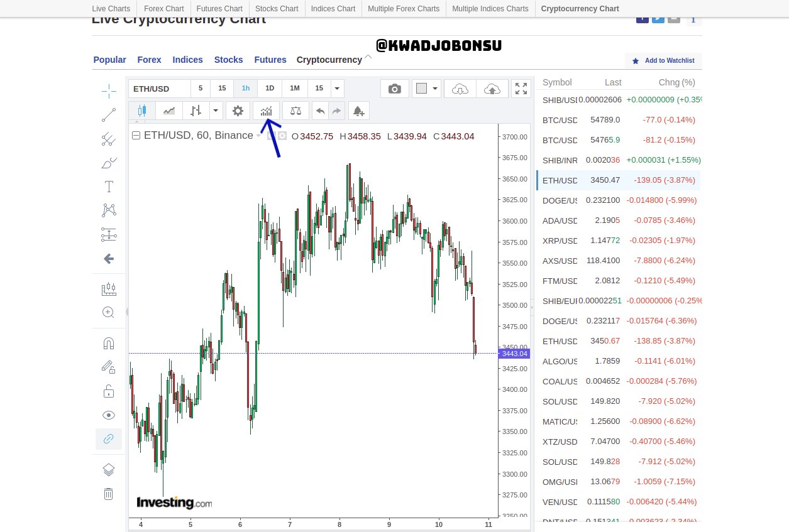789x532 pixels.
Task: Open the Futures Chart tab
Action: coord(219,9)
